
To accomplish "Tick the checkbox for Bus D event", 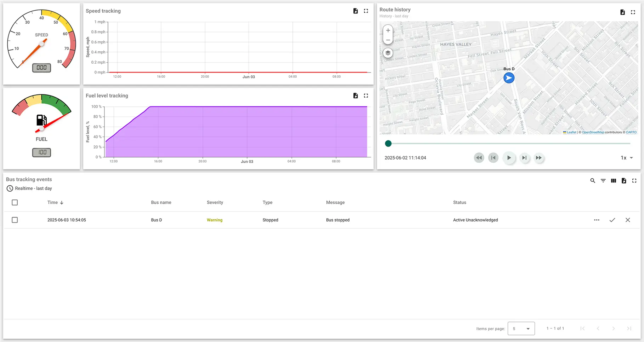I will [15, 220].
